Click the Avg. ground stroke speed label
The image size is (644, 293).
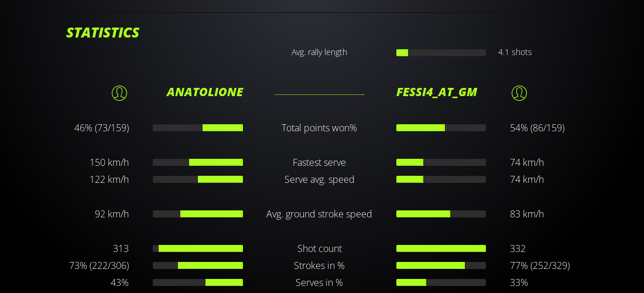tap(319, 214)
